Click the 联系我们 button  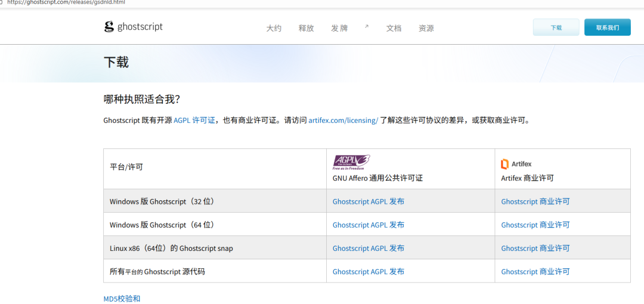(x=608, y=27)
